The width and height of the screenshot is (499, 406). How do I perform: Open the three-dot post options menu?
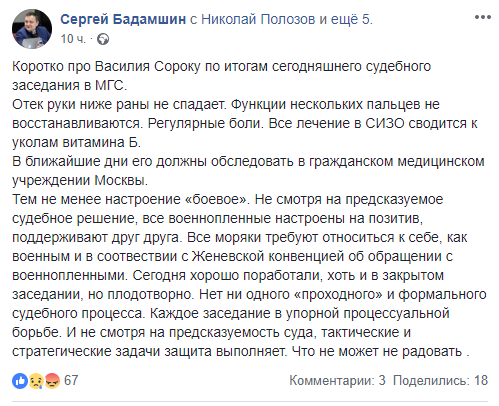[483, 17]
